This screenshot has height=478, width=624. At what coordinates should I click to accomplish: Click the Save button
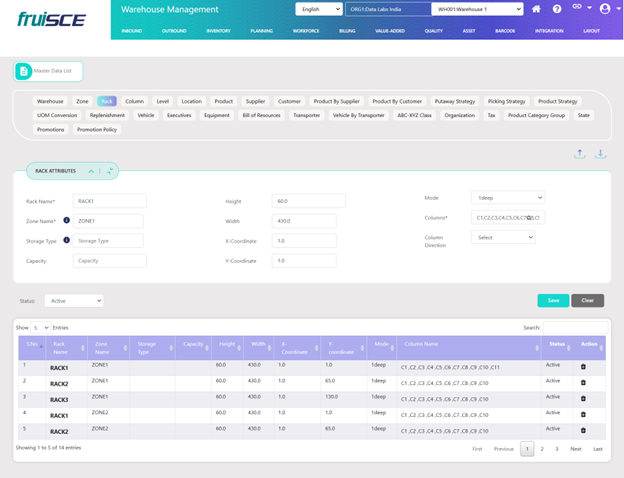click(553, 300)
